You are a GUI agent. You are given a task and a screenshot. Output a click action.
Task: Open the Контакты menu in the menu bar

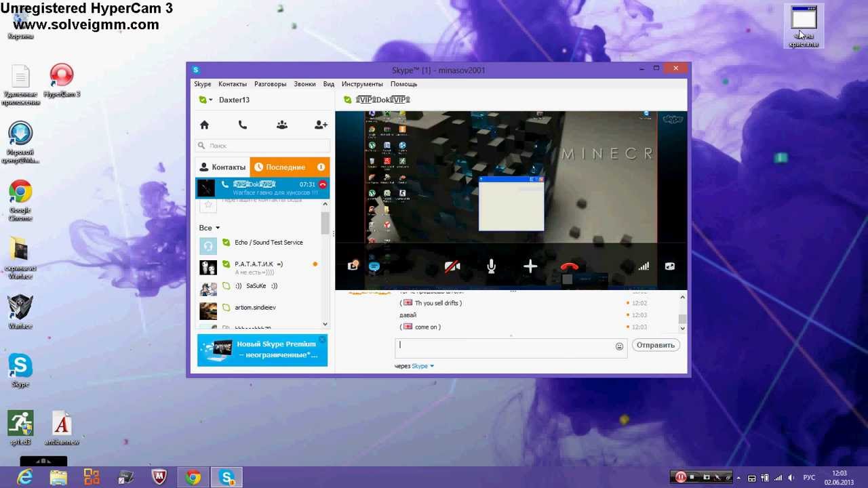[233, 84]
